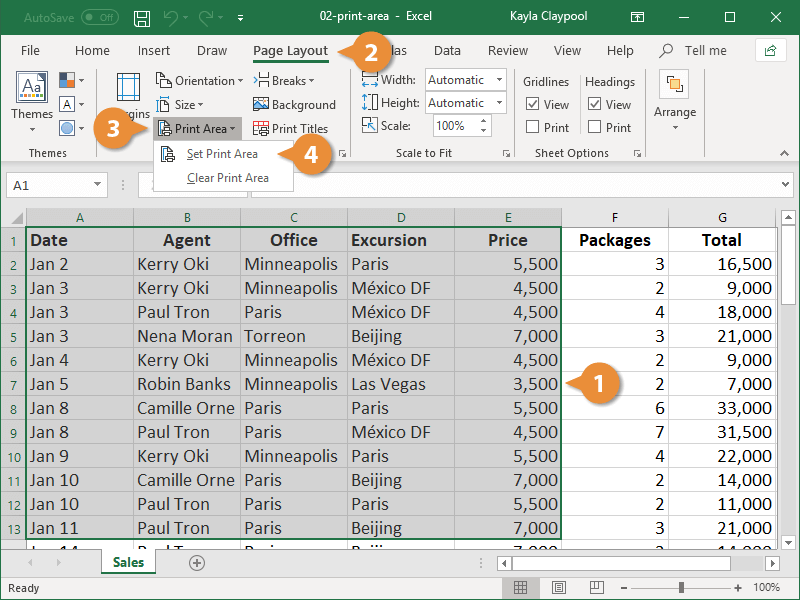
Task: Click the zoom out minus button
Action: click(x=623, y=588)
